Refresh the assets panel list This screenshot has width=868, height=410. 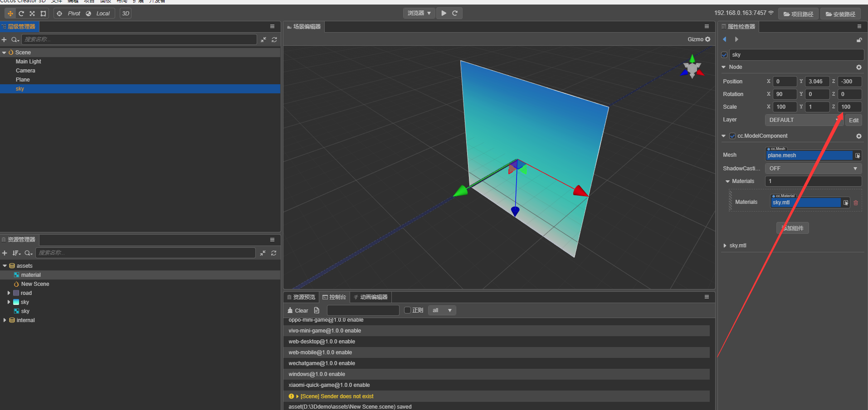point(274,253)
